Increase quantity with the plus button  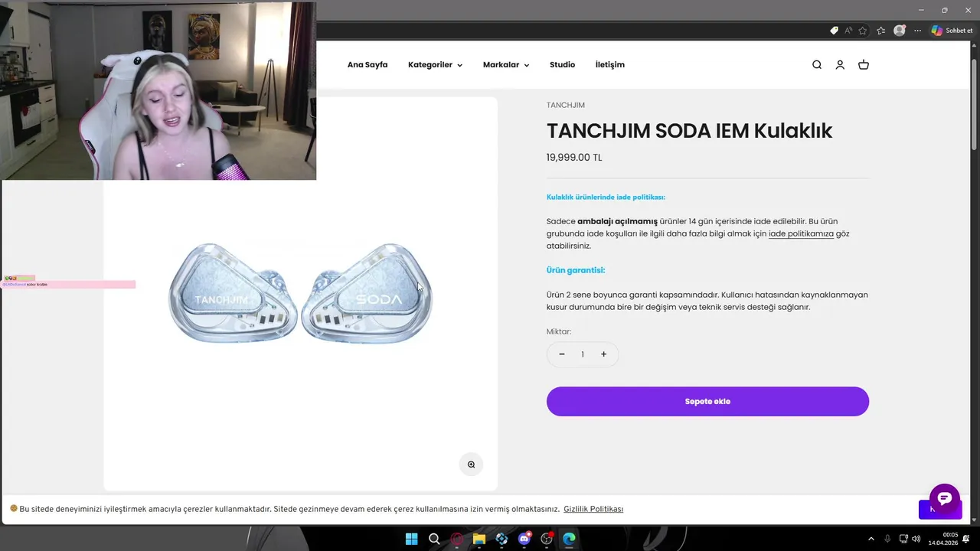click(x=603, y=354)
